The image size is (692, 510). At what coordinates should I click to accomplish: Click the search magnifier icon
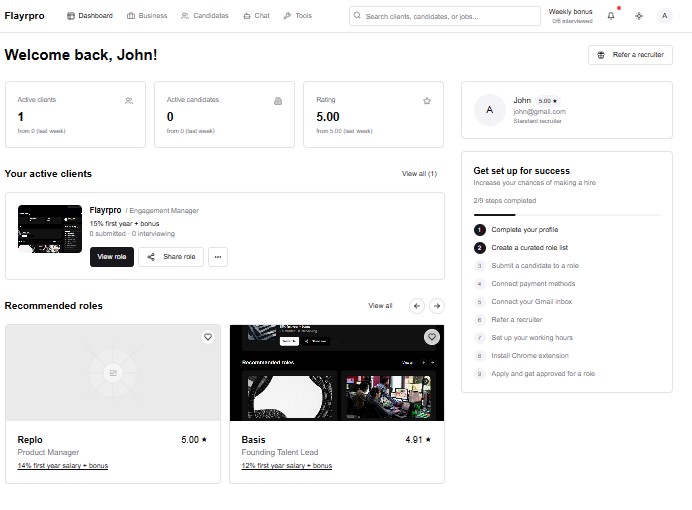point(357,15)
